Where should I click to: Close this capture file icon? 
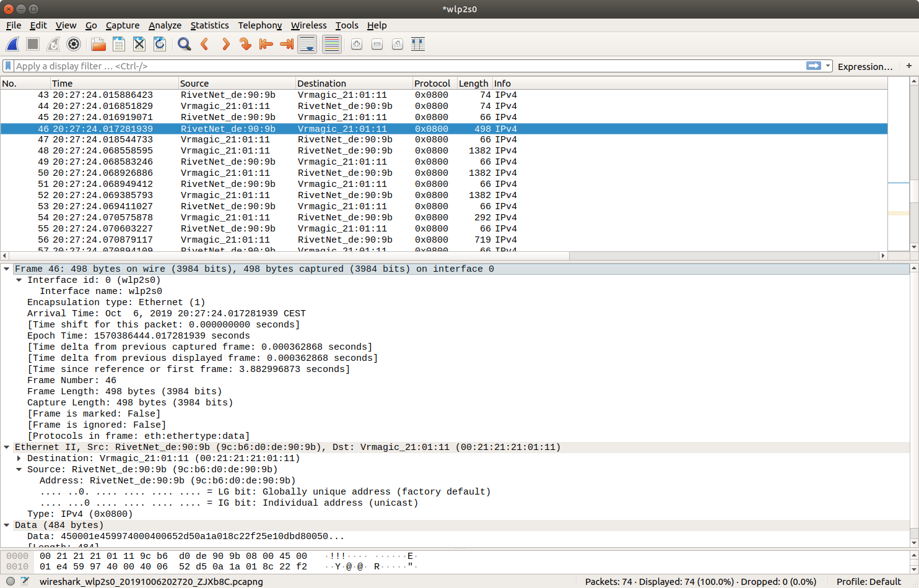pos(139,44)
